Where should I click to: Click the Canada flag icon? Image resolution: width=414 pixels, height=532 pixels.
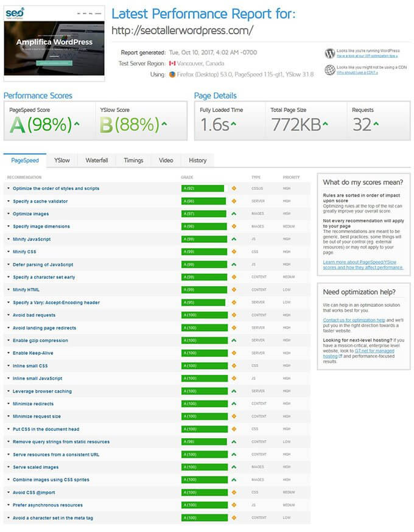172,63
